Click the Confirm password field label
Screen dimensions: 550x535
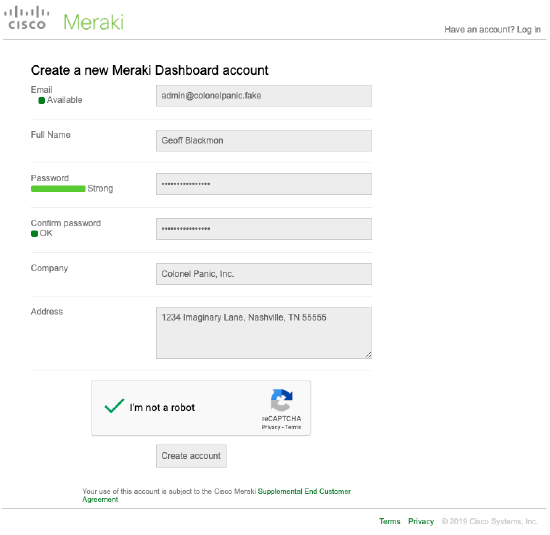[66, 223]
